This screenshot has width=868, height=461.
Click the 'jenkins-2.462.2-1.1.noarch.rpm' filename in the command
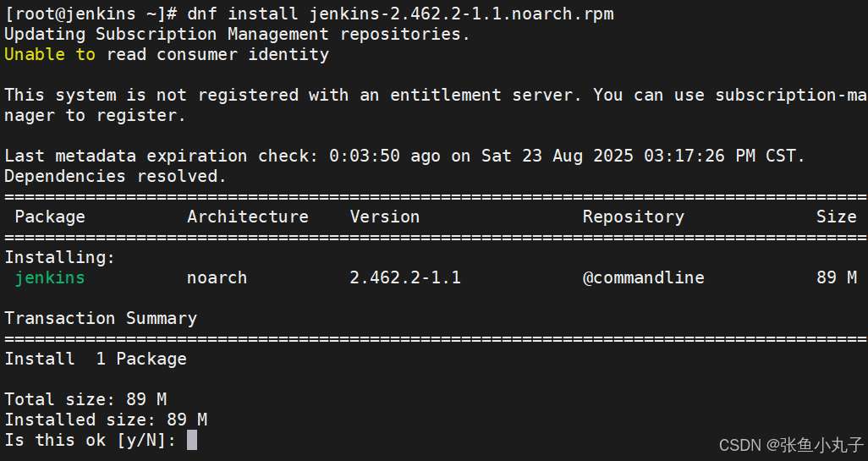(461, 14)
